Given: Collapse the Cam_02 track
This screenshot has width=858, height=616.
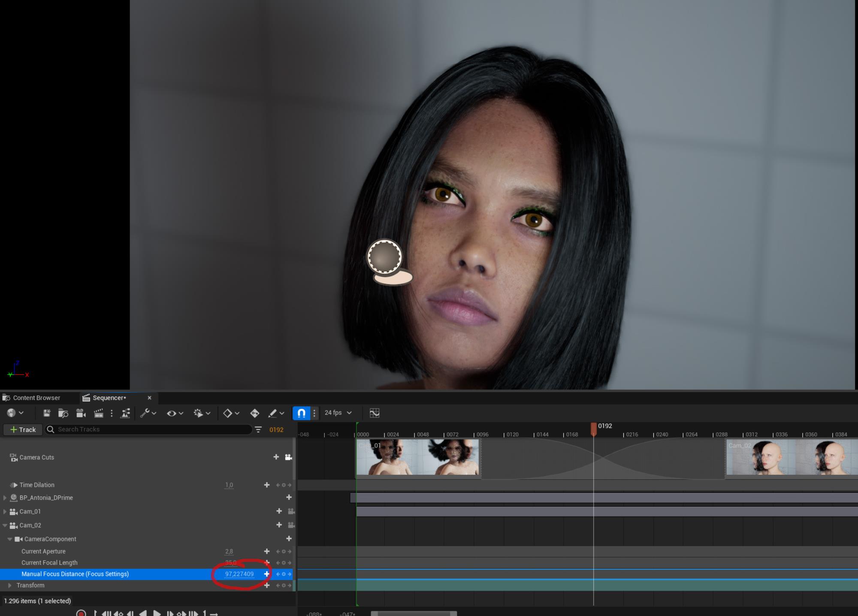Looking at the screenshot, I should (x=5, y=525).
